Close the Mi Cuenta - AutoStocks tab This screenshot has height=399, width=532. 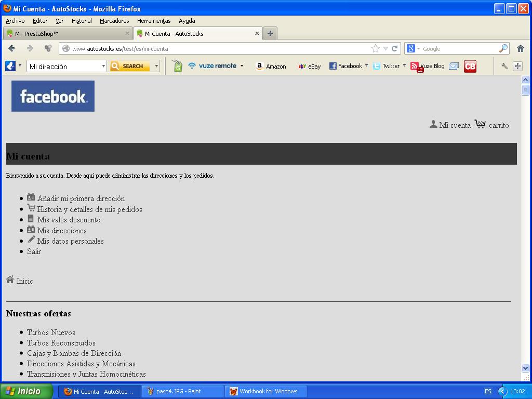tap(257, 33)
